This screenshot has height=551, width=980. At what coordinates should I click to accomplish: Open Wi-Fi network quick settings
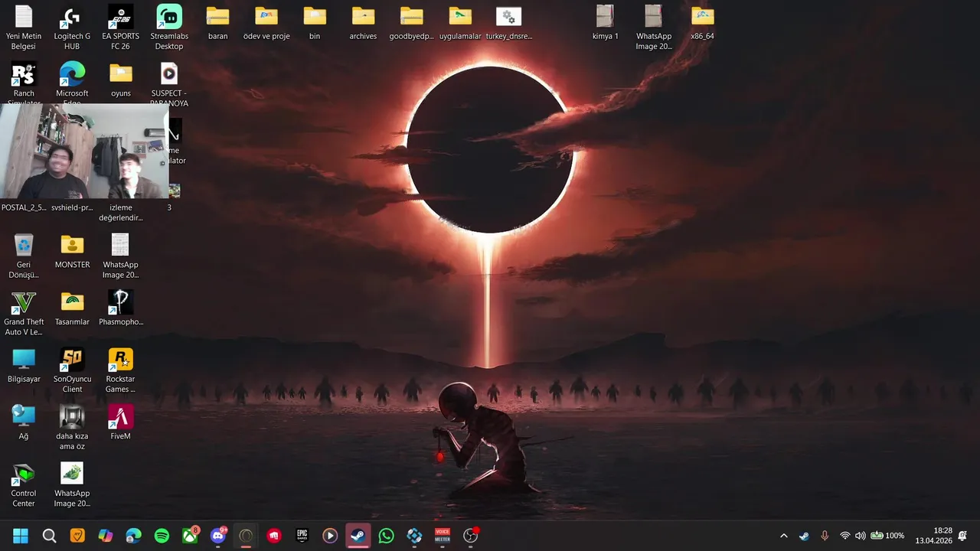845,536
